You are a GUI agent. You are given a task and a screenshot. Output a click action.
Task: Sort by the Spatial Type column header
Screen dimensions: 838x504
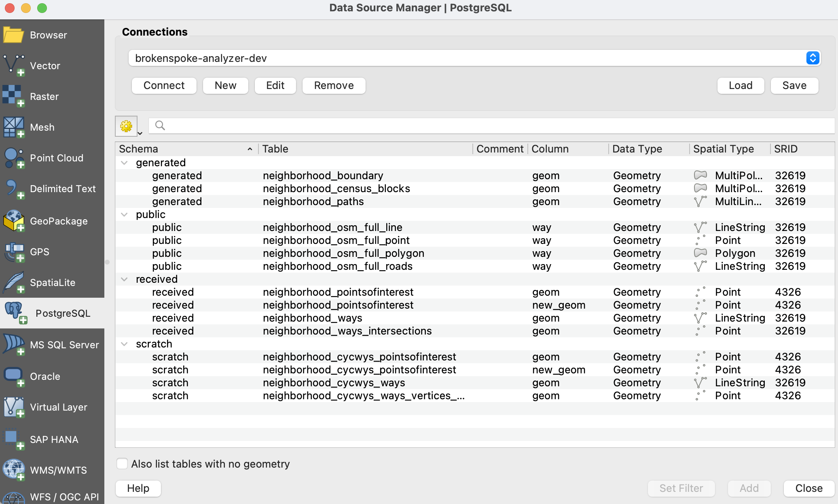click(723, 149)
